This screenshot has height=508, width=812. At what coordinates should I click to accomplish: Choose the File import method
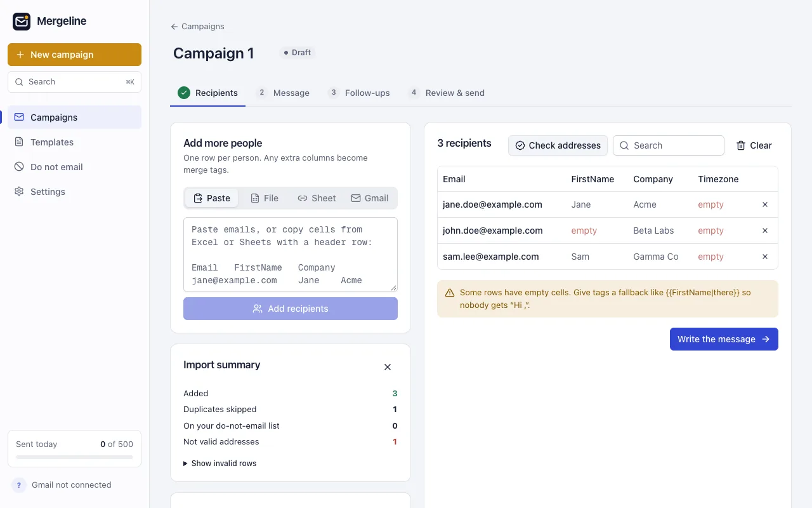pos(265,198)
